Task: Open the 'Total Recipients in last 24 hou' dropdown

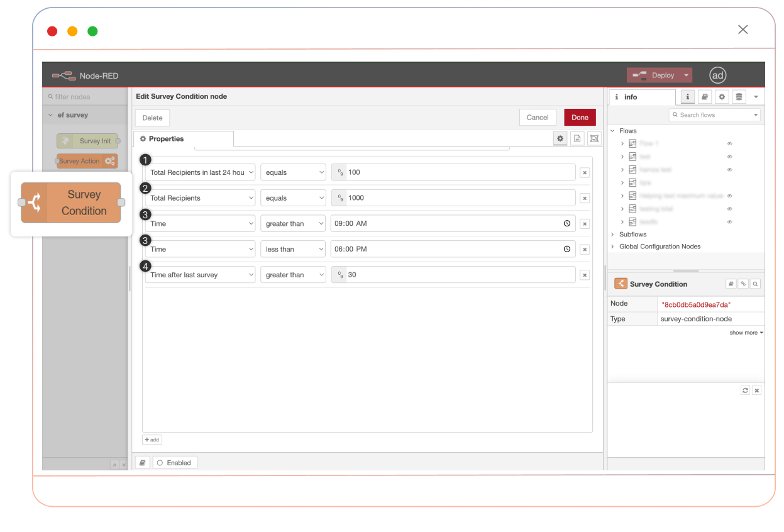Action: [x=200, y=172]
